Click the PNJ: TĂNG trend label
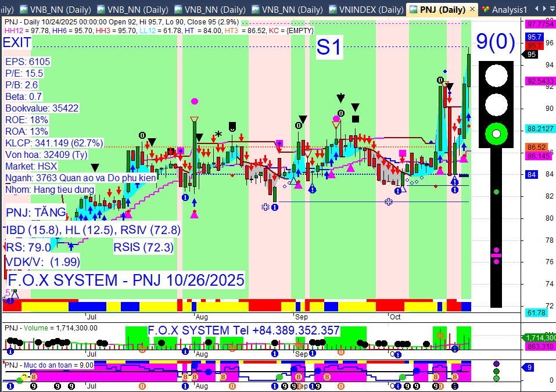The image size is (556, 392). tap(36, 213)
